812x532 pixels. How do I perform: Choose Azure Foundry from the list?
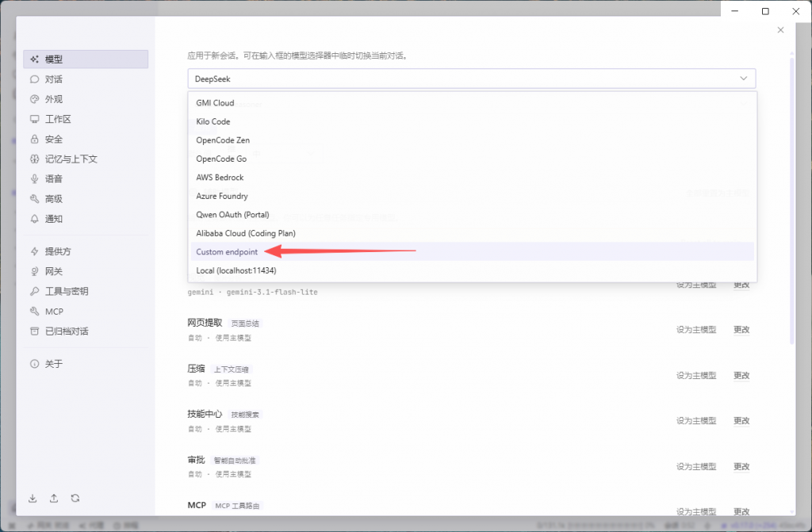point(472,196)
